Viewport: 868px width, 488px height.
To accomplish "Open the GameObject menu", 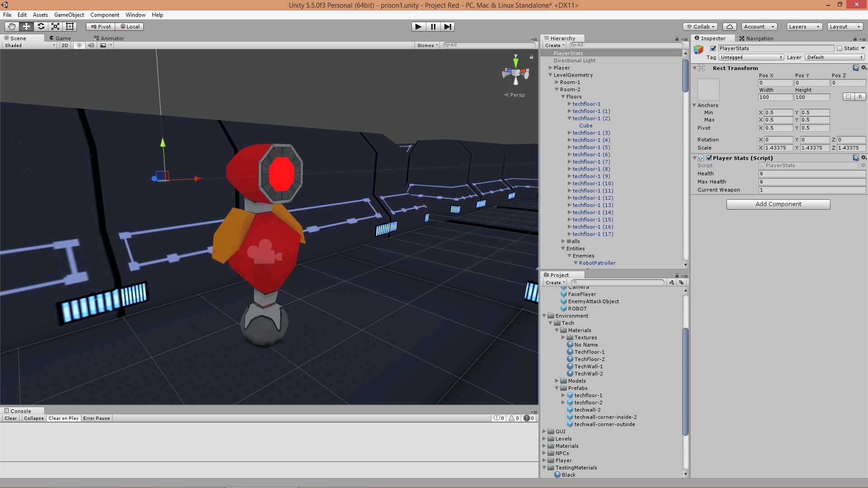I will tap(69, 15).
